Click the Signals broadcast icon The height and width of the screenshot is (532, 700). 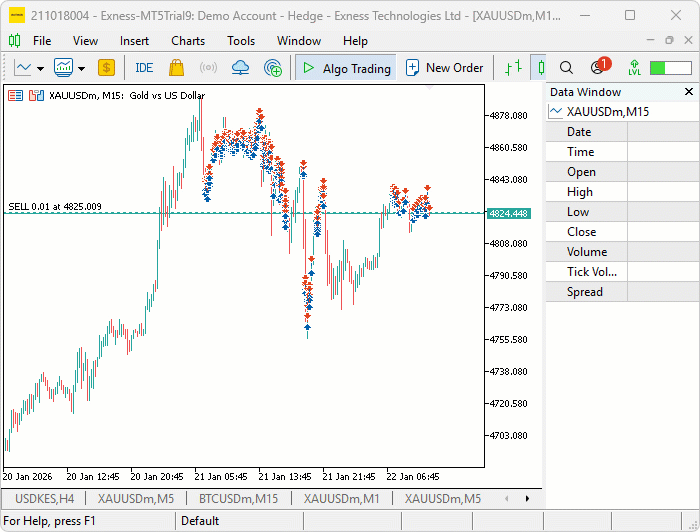[x=208, y=68]
